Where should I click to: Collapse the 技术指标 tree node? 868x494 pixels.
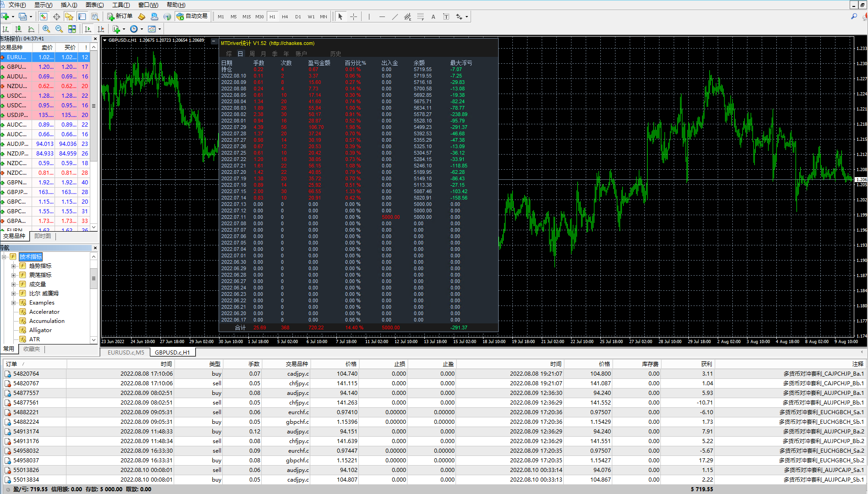coord(4,257)
